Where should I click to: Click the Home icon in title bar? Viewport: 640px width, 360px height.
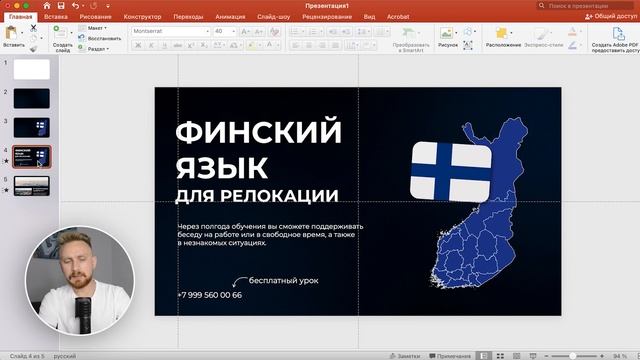[47, 6]
